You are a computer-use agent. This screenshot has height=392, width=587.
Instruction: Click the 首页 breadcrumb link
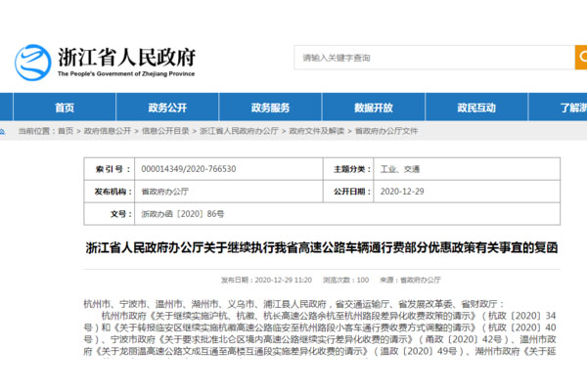coord(65,130)
